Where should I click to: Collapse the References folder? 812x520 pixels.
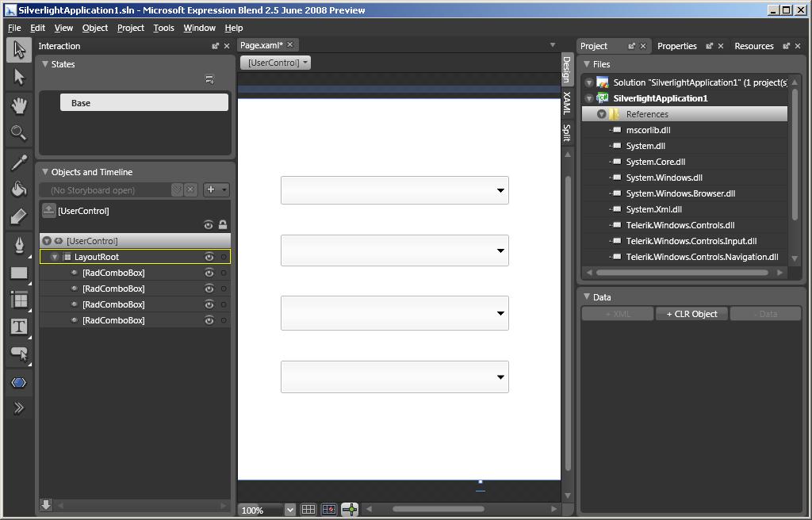tap(601, 114)
